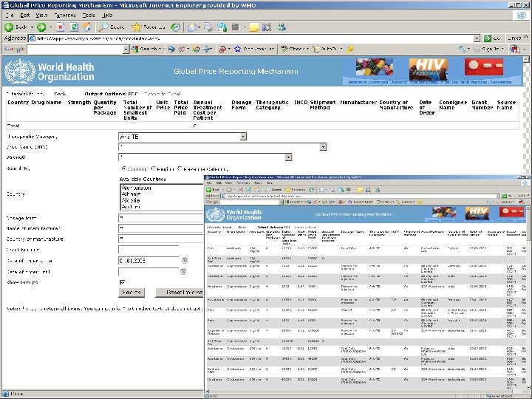Toggle the Show Groups checkbox
This screenshot has height=399, width=532.
point(122,282)
